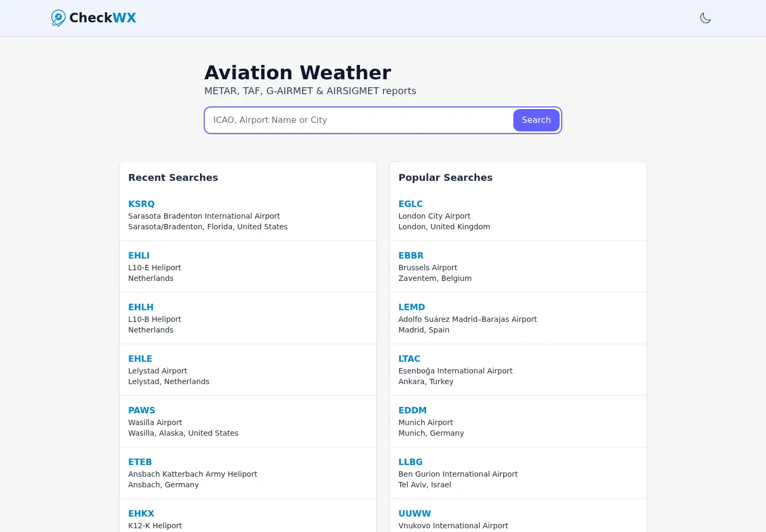Click the Sarasota/Bradenton, Florida, United States location

coord(207,227)
